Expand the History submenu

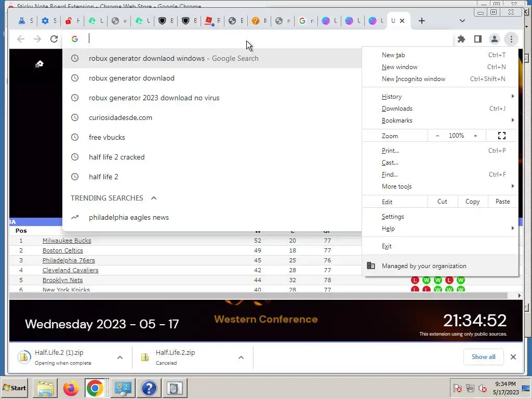(x=440, y=97)
